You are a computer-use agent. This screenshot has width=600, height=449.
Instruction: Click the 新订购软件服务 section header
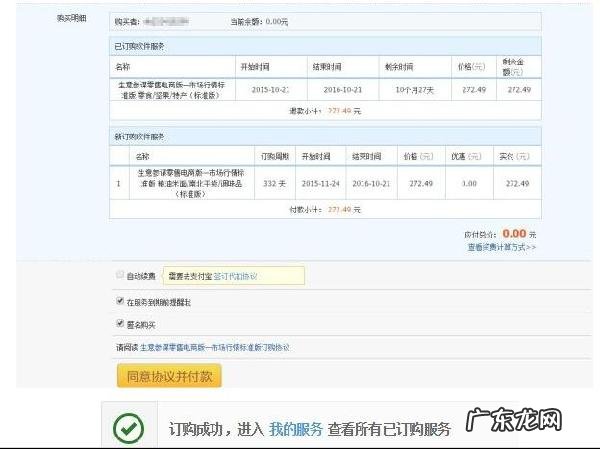coord(325,137)
